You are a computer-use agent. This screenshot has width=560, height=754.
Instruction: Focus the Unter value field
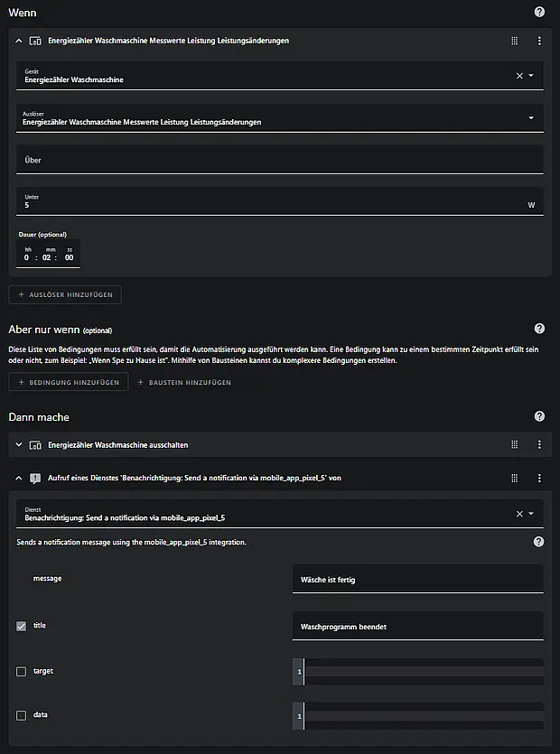point(280,201)
